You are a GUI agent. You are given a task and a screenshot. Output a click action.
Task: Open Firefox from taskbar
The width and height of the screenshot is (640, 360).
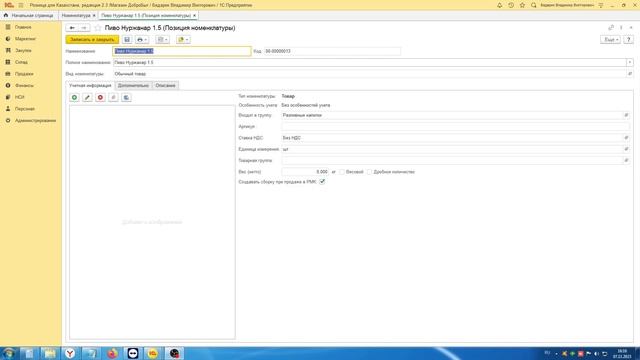point(112,353)
